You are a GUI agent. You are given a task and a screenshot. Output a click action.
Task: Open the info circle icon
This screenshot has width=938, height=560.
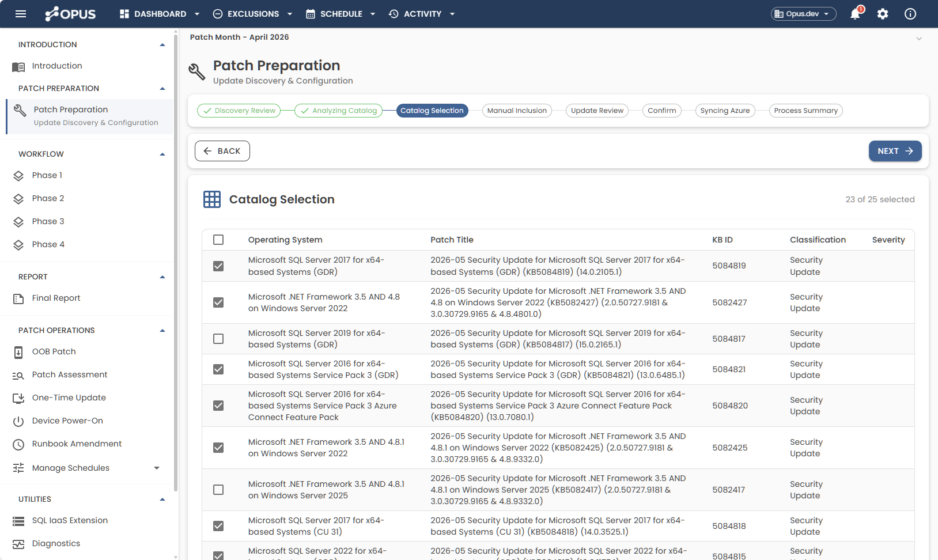pos(910,14)
